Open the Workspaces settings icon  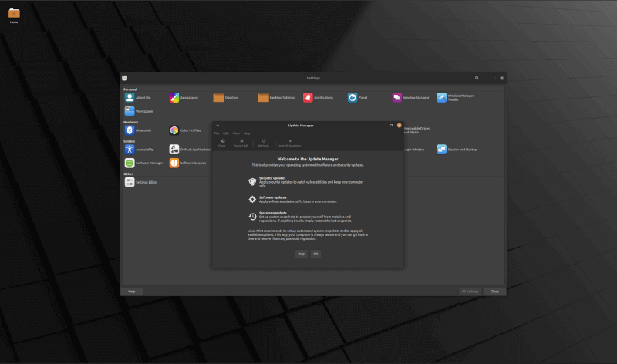139,111
